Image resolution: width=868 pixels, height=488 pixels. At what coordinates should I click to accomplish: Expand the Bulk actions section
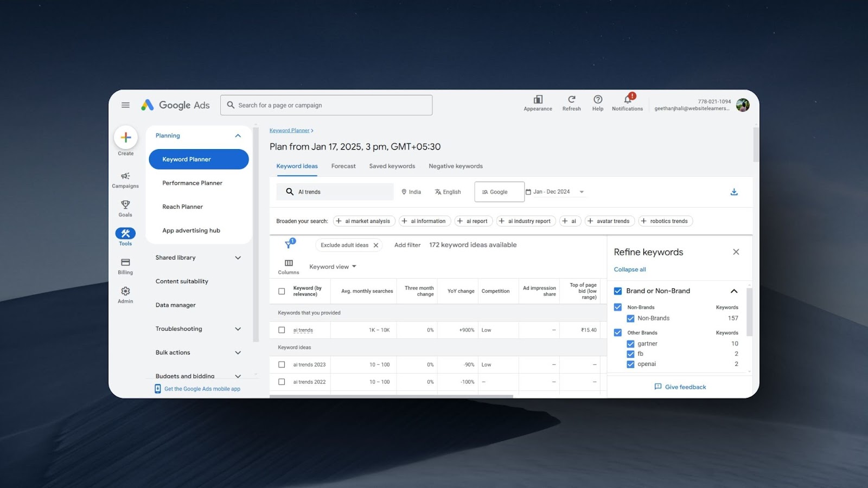click(x=238, y=352)
